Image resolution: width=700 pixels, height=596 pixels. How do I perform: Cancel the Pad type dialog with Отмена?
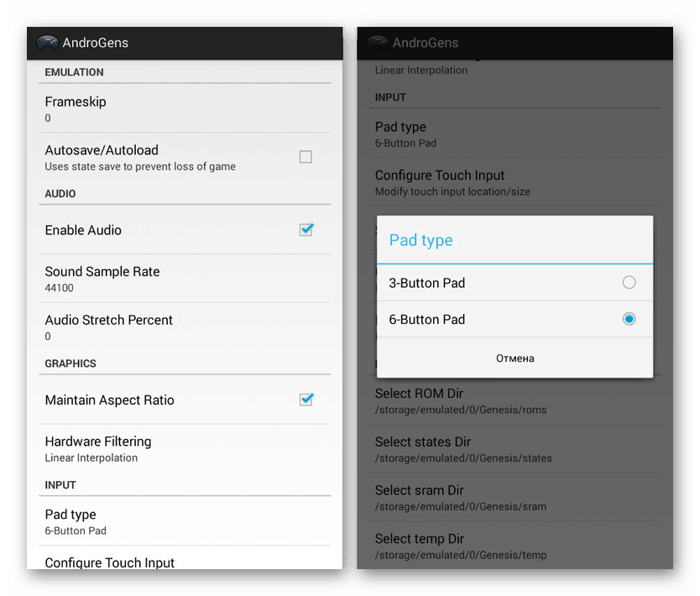[x=515, y=358]
